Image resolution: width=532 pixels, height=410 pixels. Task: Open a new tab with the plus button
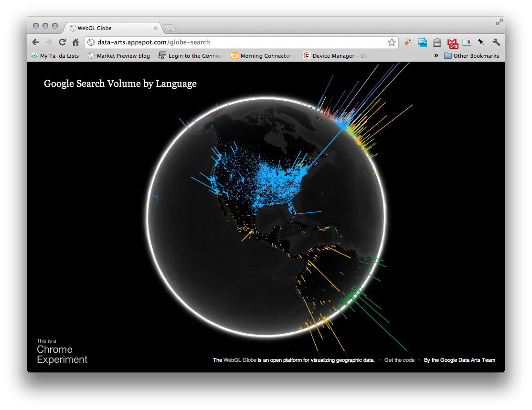[170, 28]
